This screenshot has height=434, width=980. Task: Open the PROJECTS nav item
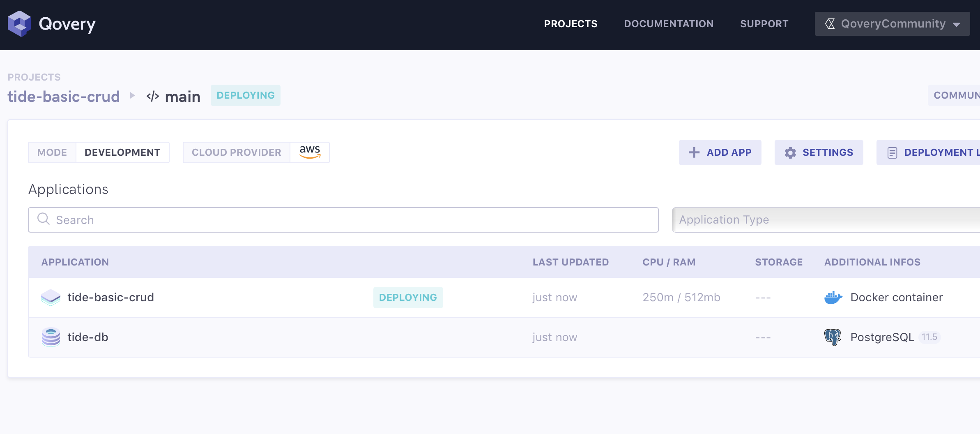point(571,24)
